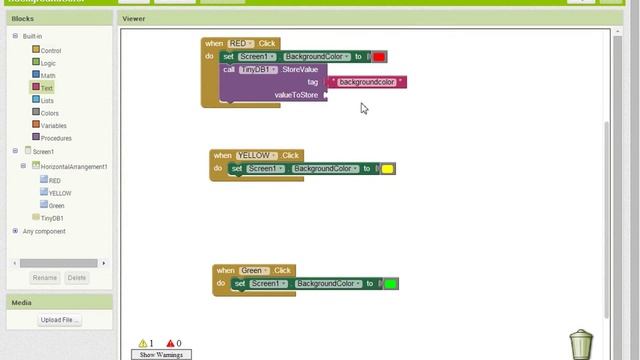The image size is (640, 360).
Task: Click the backgroundcolor text string block
Action: (x=367, y=82)
